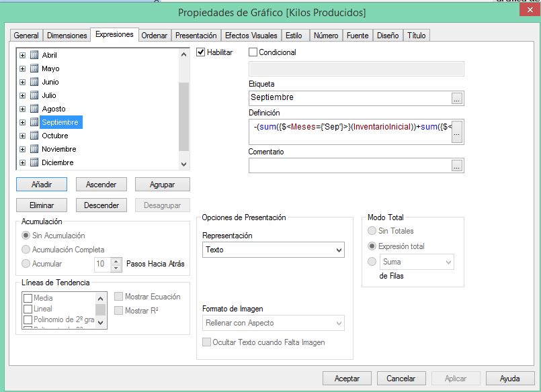Expand the Noviembre expression tree node
The image size is (541, 392).
(23, 149)
